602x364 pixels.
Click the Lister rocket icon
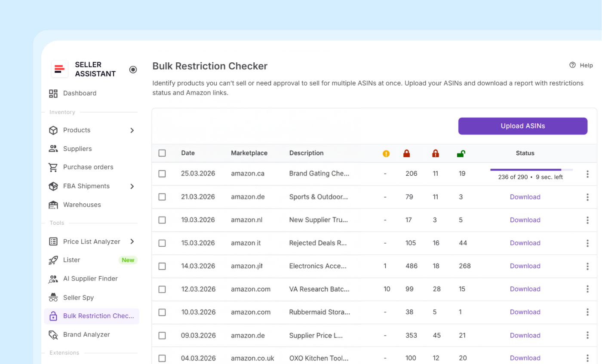[x=53, y=260]
